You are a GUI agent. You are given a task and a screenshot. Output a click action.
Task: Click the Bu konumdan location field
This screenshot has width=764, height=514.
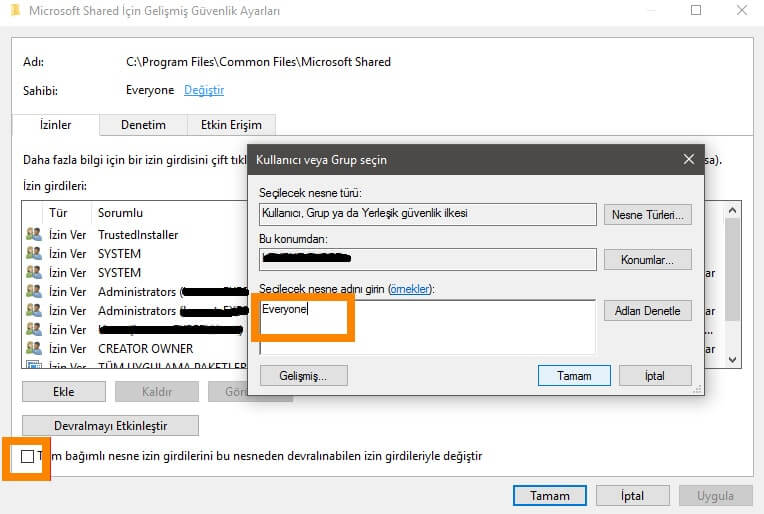427,259
